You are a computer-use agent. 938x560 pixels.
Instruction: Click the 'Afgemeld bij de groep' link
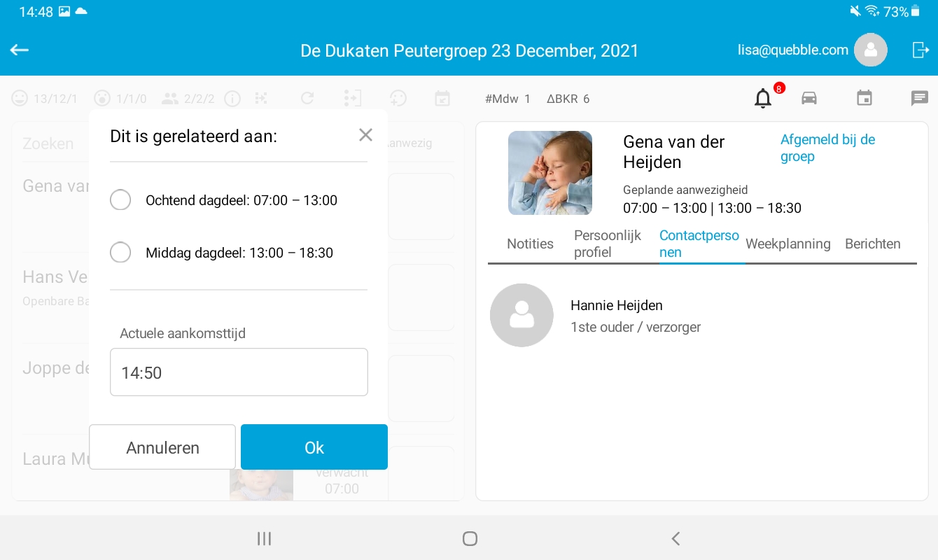tap(828, 148)
